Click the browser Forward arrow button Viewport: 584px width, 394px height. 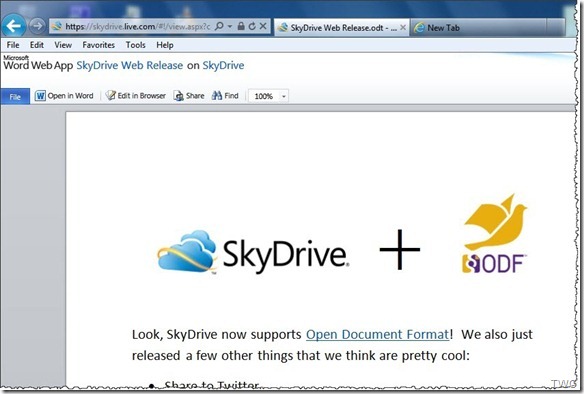tap(37, 26)
